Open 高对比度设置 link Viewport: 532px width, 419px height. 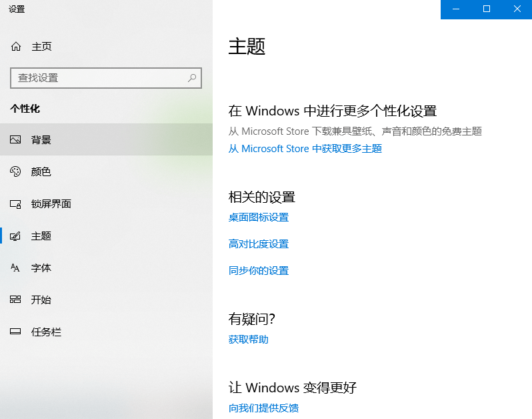click(259, 244)
